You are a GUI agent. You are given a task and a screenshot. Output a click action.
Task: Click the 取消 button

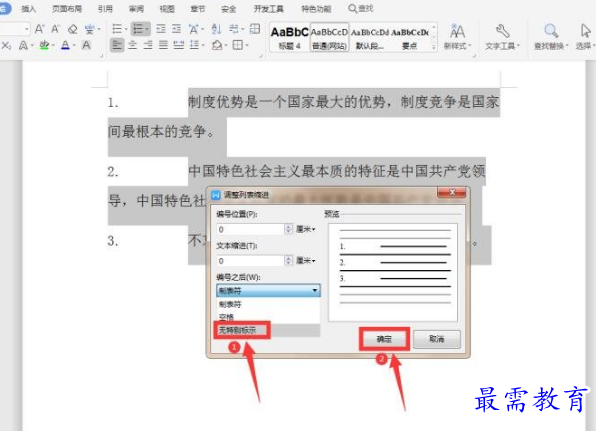click(437, 339)
